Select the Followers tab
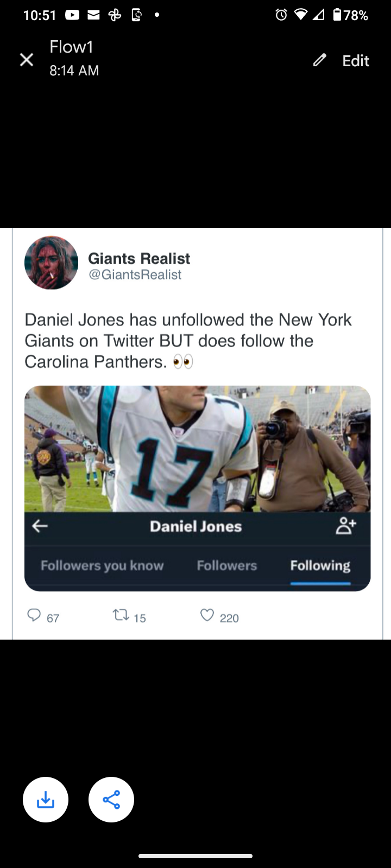This screenshot has width=391, height=868. [226, 565]
